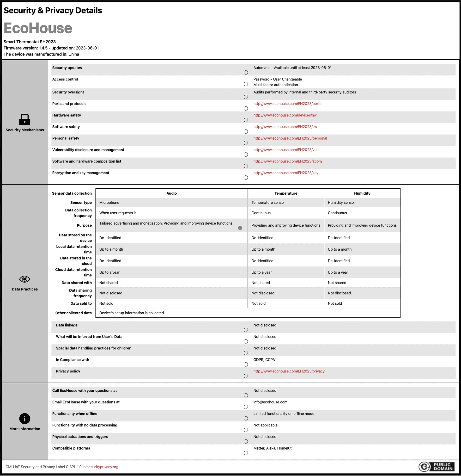Viewport: 461px width, 476px height.
Task: Click the 'Multi-factor authentication' text
Action: click(276, 85)
